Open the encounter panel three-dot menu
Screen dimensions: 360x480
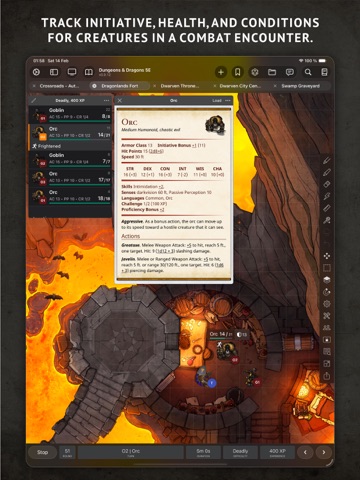coord(106,100)
